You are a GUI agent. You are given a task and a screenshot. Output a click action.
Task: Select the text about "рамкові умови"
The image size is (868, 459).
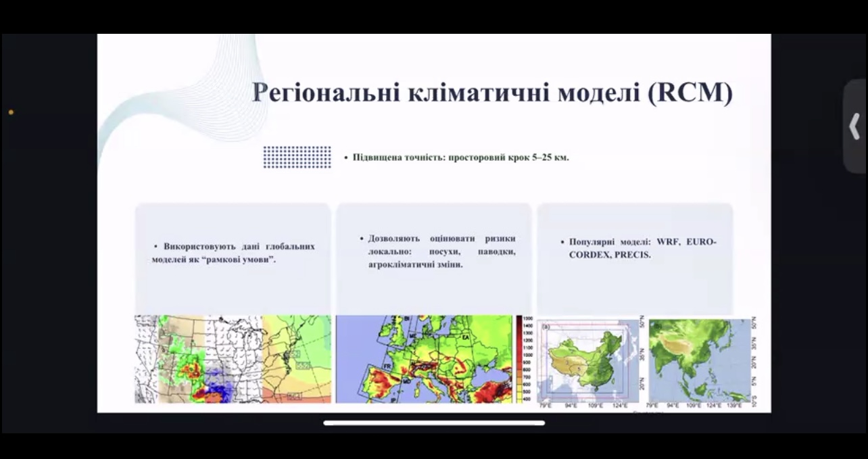coord(233,253)
